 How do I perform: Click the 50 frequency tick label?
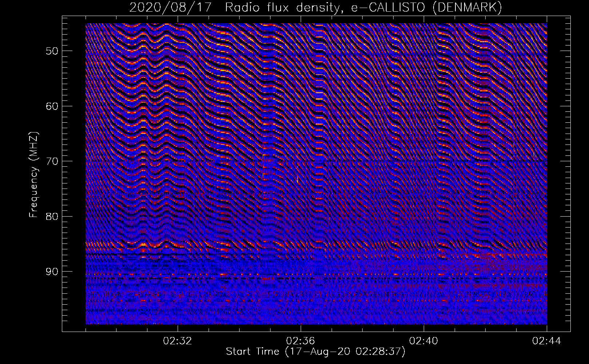click(52, 51)
